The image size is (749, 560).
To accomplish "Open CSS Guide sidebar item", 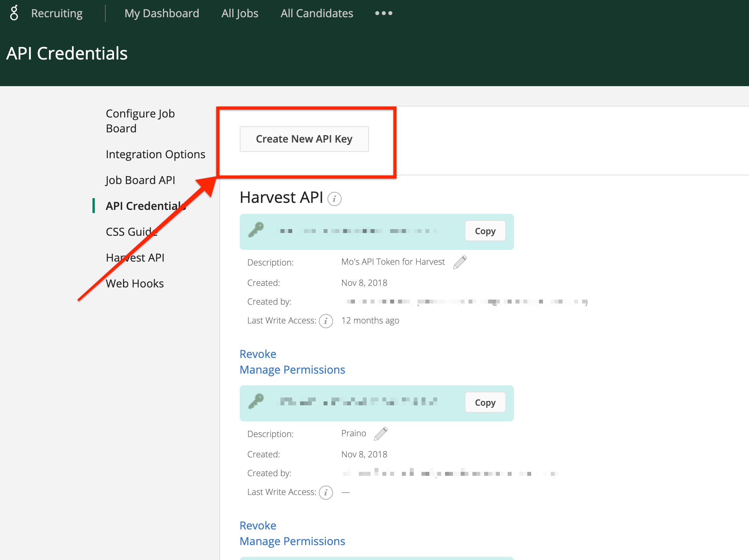I will [x=132, y=232].
